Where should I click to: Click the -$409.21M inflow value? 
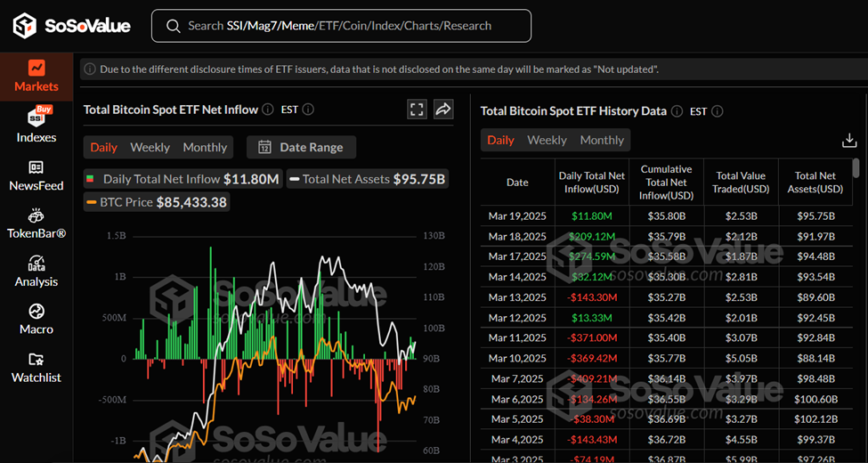[592, 378]
